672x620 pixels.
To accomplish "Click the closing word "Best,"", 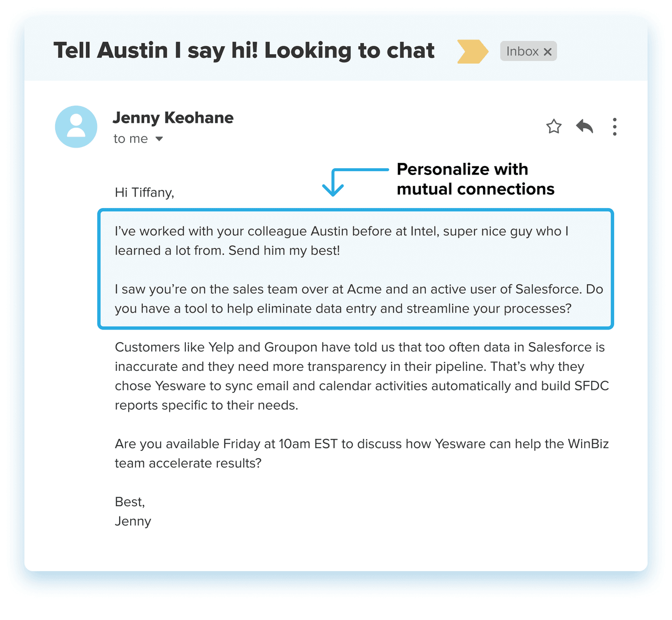I will tap(130, 502).
